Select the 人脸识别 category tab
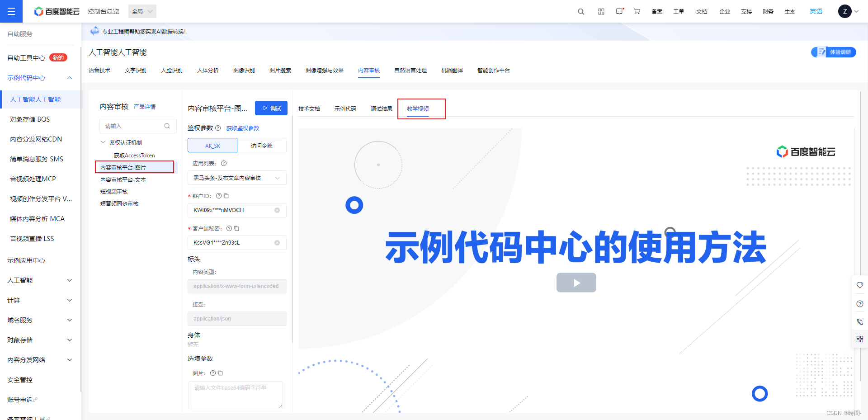Image resolution: width=868 pixels, height=420 pixels. click(x=172, y=71)
